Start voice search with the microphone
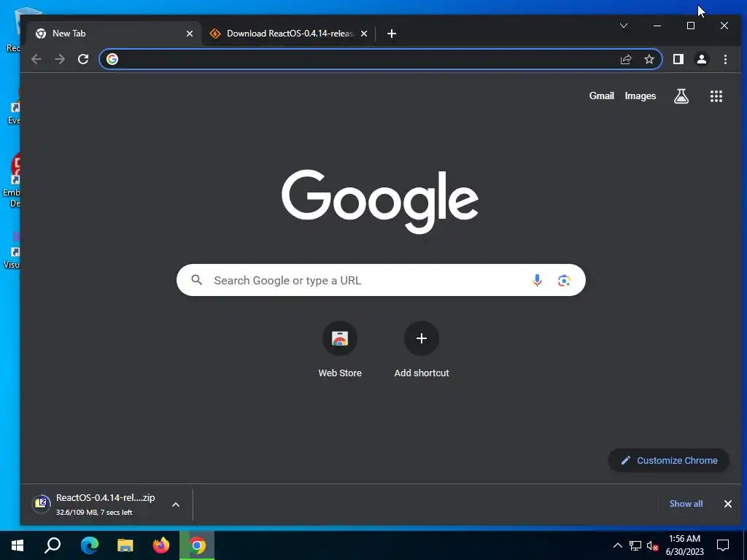 537,280
